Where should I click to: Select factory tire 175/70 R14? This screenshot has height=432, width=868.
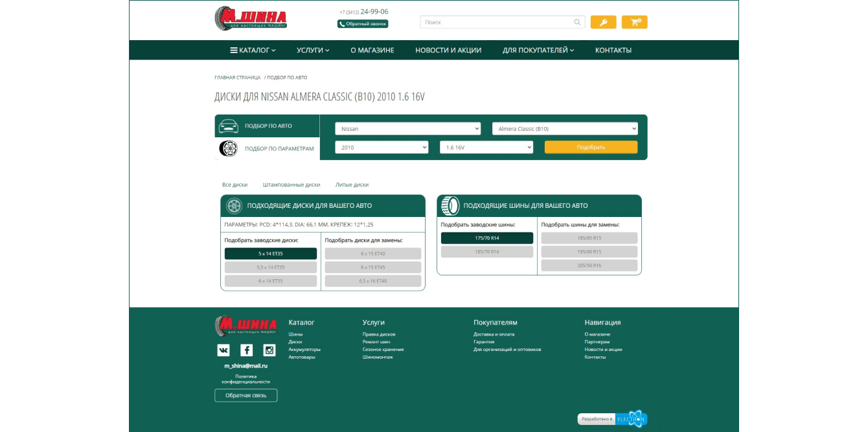click(487, 238)
